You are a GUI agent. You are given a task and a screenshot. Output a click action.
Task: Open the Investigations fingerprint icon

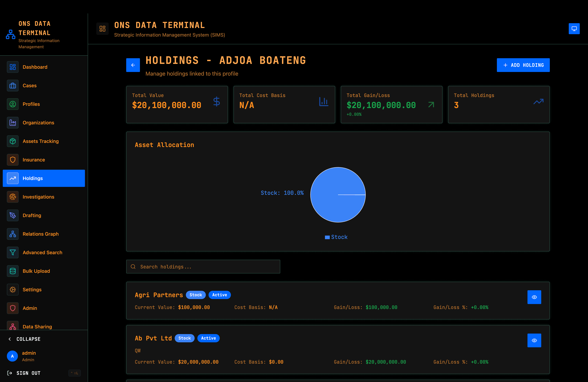coord(13,197)
